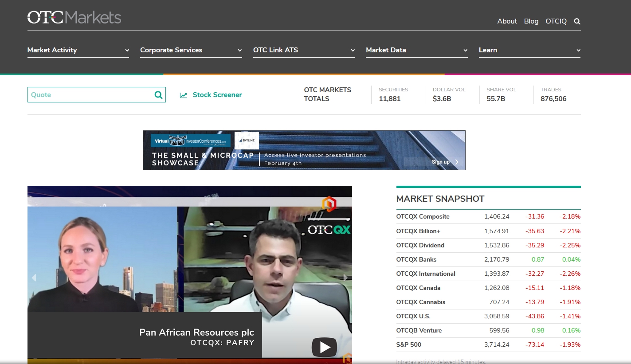Image resolution: width=631 pixels, height=364 pixels.
Task: Expand the Market Data chevron
Action: click(465, 51)
